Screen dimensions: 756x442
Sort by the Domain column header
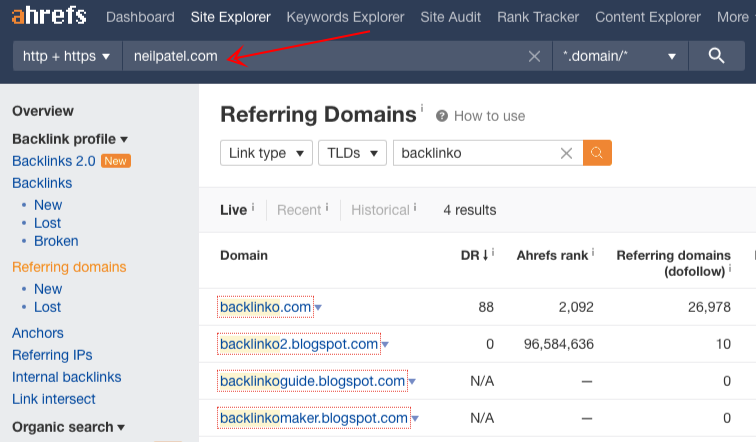tap(243, 255)
